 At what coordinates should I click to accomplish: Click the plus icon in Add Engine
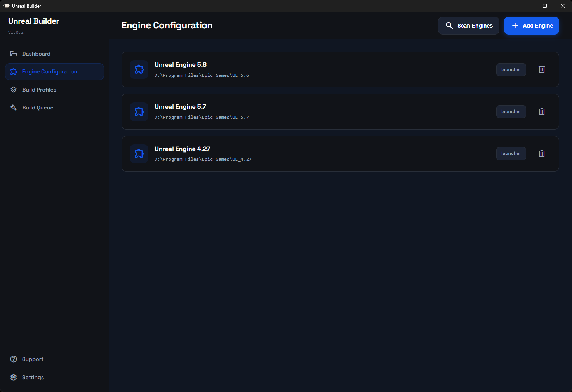coord(515,26)
